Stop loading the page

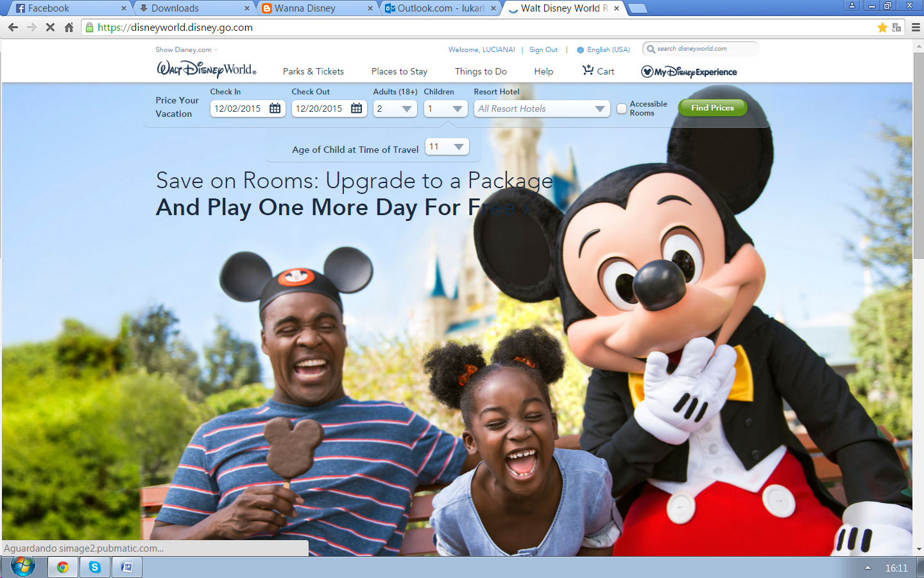[x=50, y=28]
